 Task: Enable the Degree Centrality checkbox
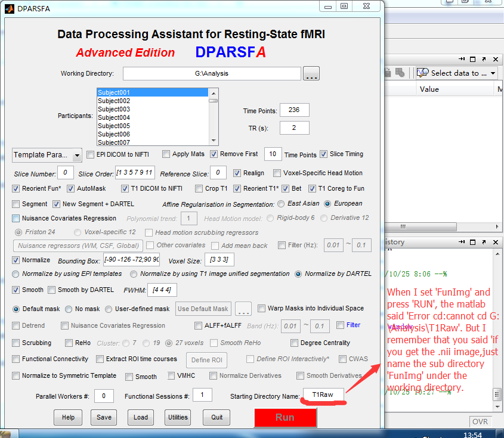[294, 343]
